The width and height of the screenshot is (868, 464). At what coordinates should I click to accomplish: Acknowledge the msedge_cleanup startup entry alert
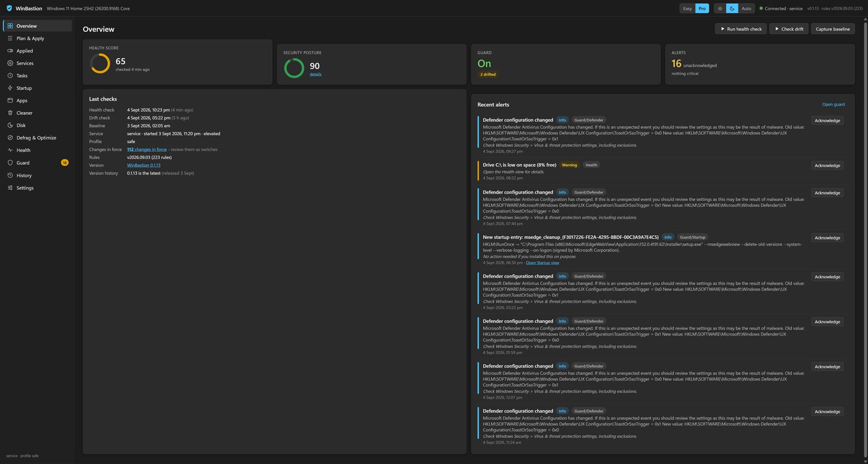pyautogui.click(x=827, y=237)
